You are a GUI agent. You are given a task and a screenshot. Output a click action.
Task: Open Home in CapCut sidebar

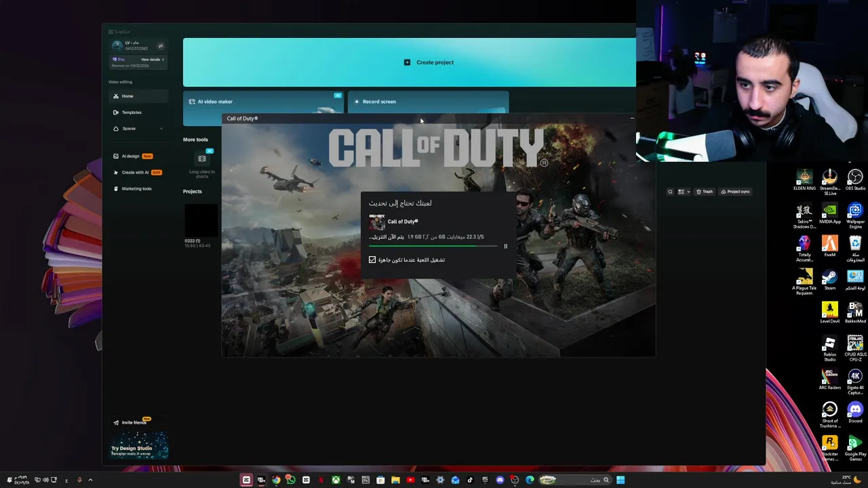pyautogui.click(x=139, y=96)
